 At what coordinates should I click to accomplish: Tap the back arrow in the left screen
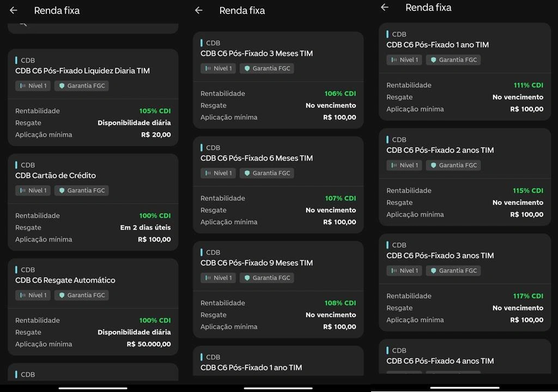(14, 10)
